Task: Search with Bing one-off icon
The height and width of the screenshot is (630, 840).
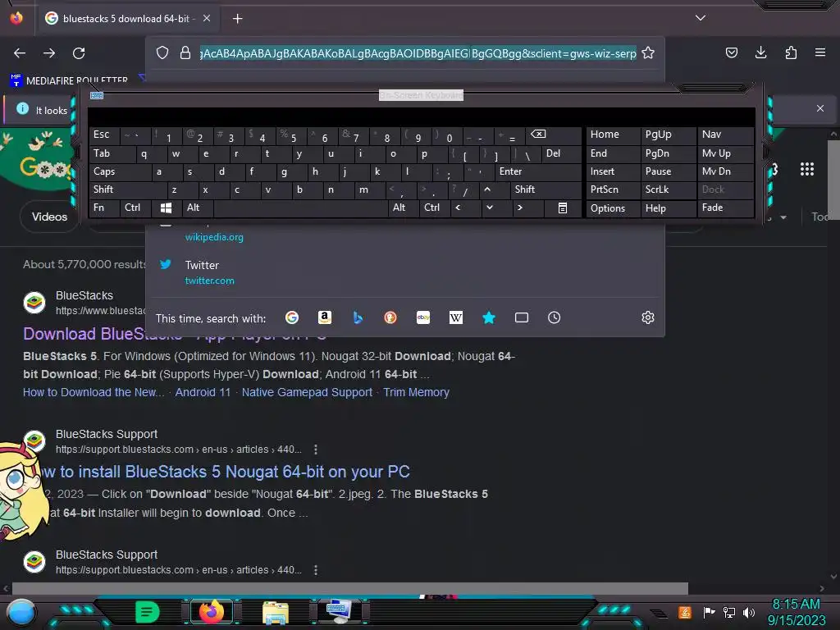Action: pos(358,317)
